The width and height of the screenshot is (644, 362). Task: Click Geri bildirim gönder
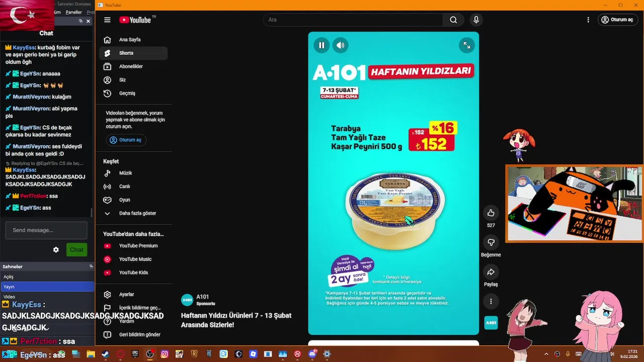pyautogui.click(x=133, y=335)
